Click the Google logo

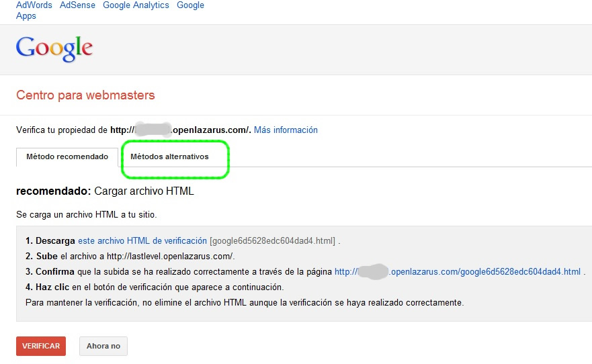point(54,48)
